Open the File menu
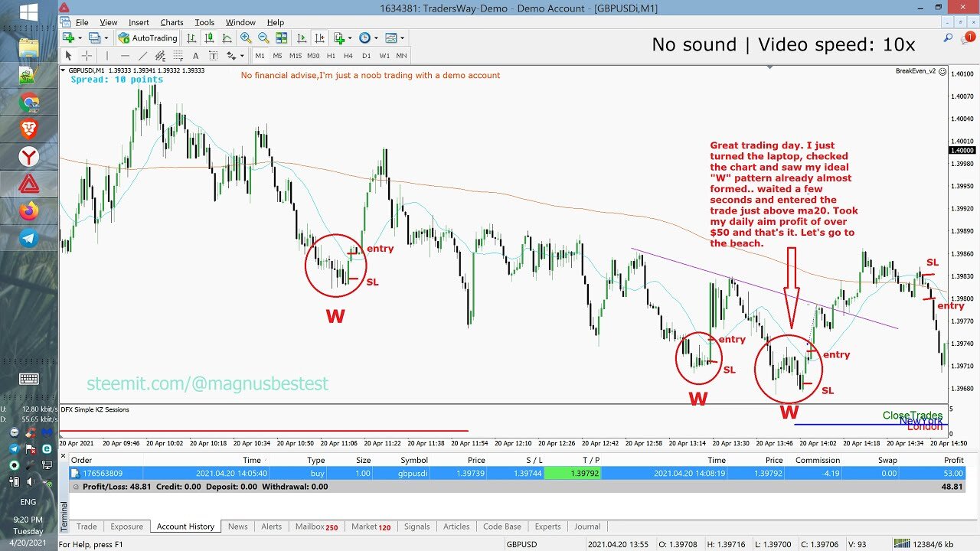 click(82, 22)
